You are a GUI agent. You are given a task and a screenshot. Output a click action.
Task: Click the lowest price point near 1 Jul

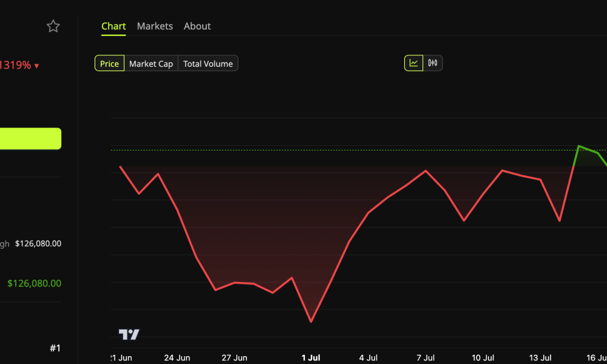click(311, 322)
